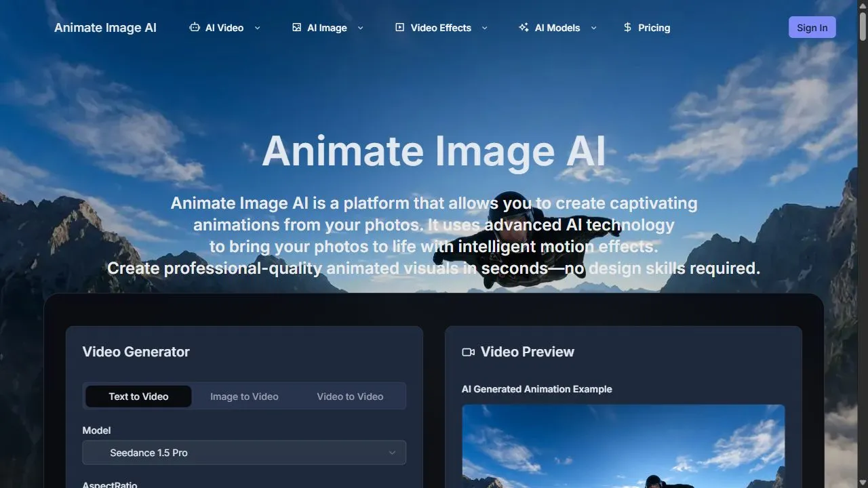The image size is (868, 488).
Task: Open the AI Video menu
Action: [224, 28]
